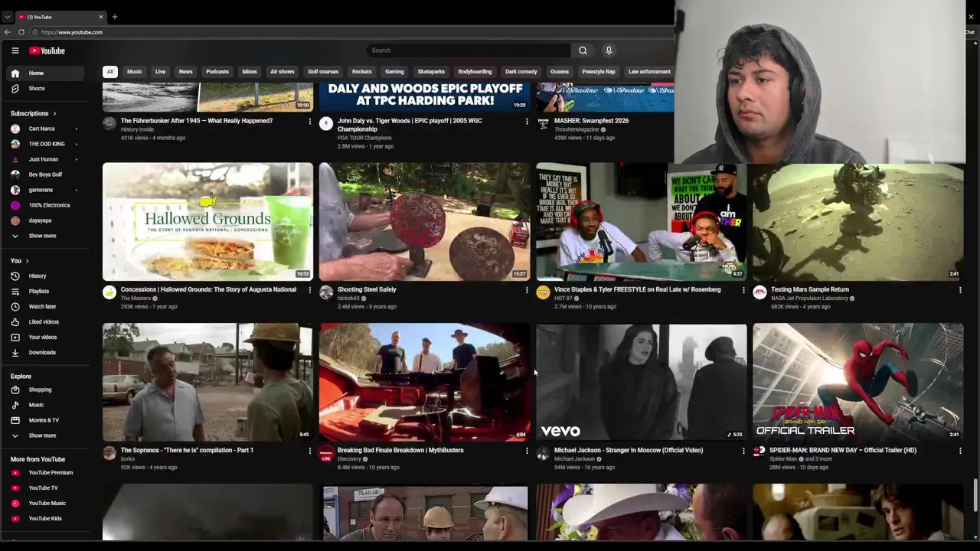
Task: Select the Skateparks filter chip
Action: 431,72
